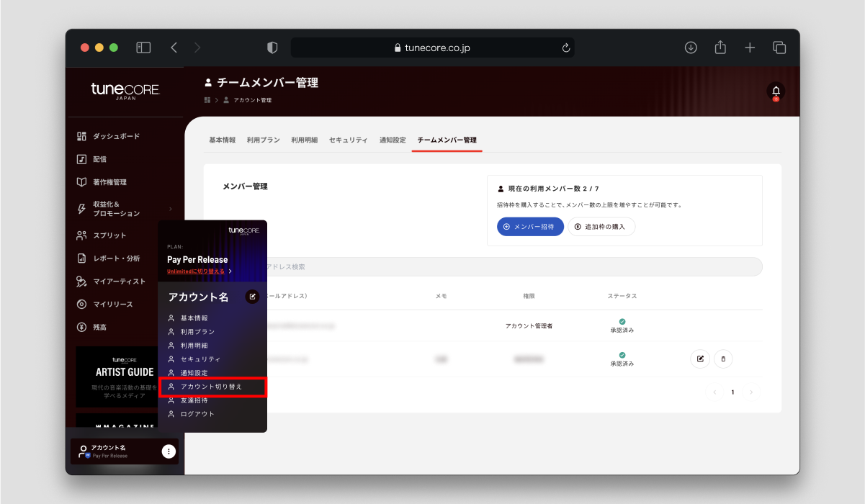
Task: Click the three-dot account menu button
Action: tap(169, 451)
